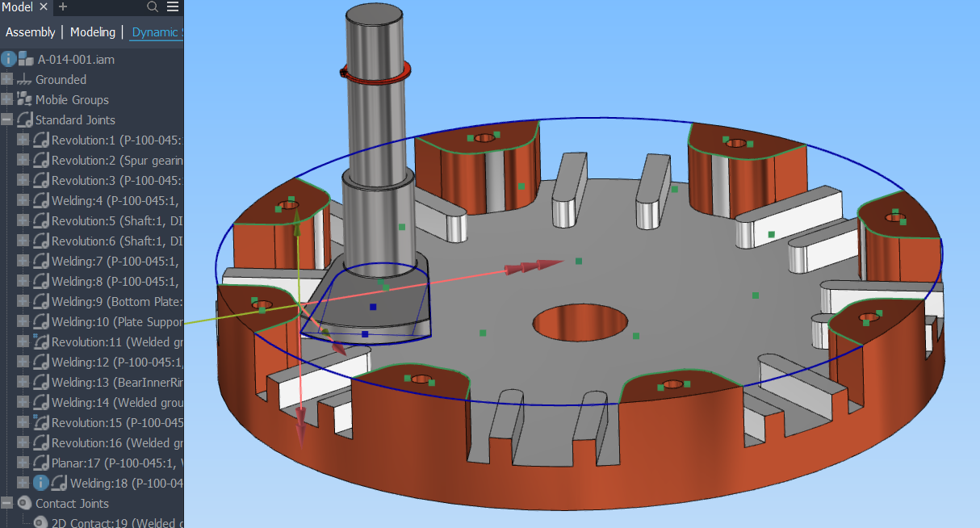
Task: Click the Standard Joints folder icon
Action: click(26, 119)
